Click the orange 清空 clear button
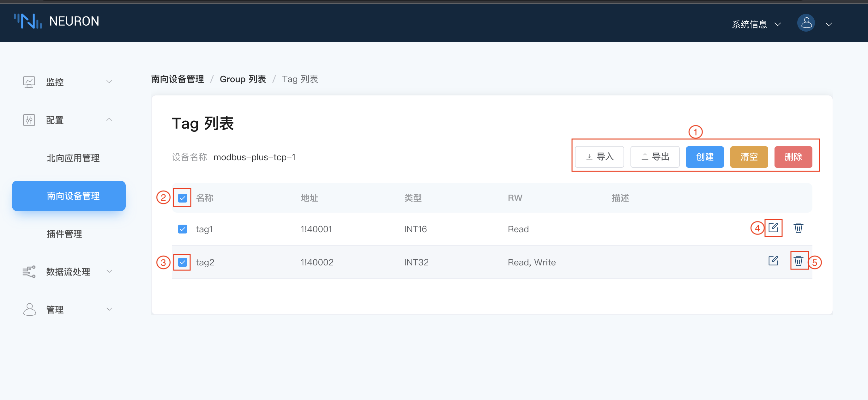Viewport: 868px width, 400px height. tap(749, 157)
